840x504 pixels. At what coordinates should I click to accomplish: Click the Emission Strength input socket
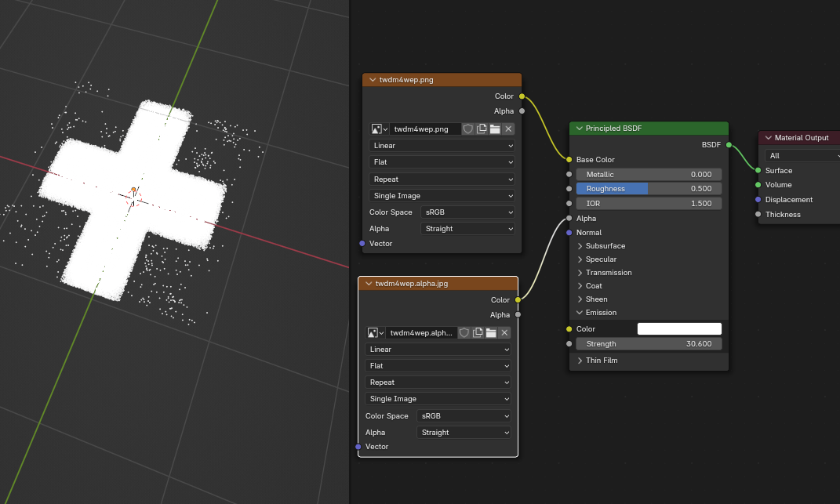tap(569, 344)
